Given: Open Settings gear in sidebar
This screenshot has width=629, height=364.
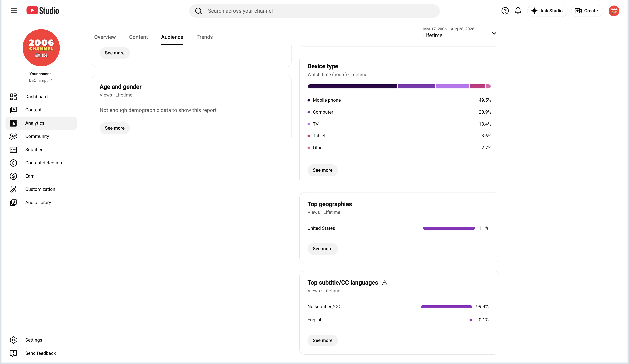Looking at the screenshot, I should [x=13, y=340].
